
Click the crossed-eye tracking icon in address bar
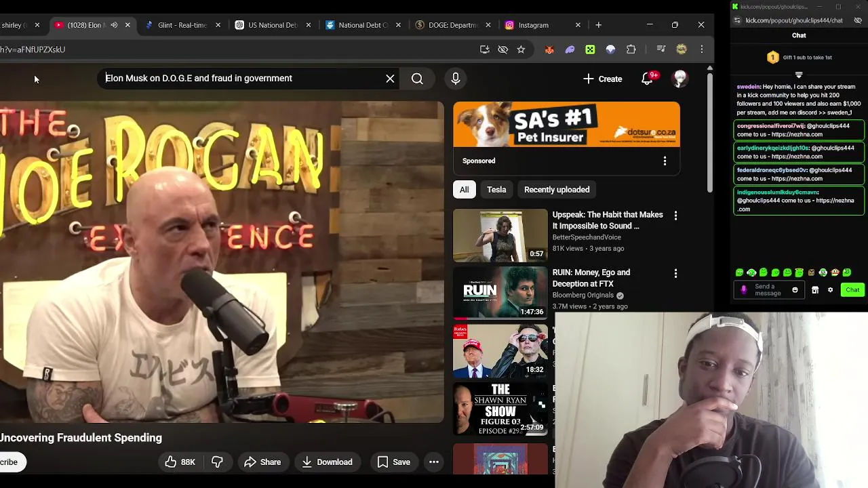[x=502, y=49]
